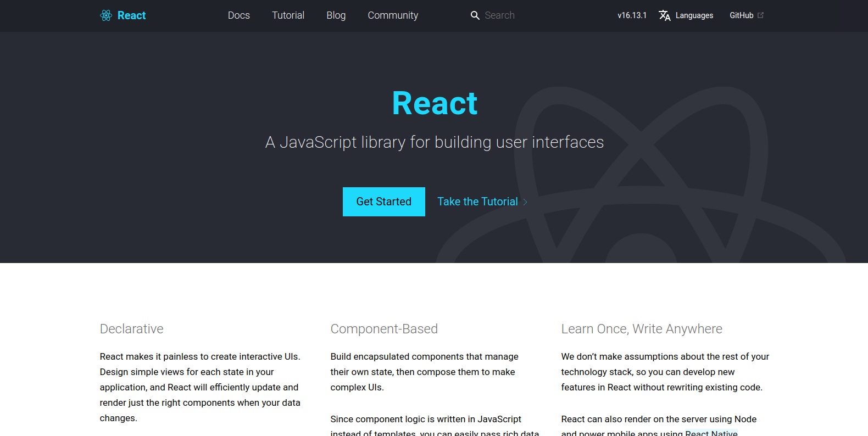
Task: Click the GitHub external link icon
Action: (x=761, y=15)
